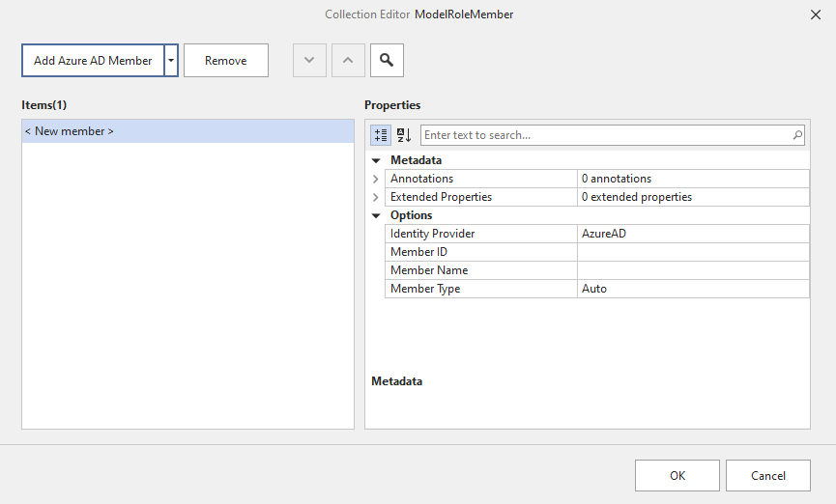Collapse the Options category
The height and width of the screenshot is (504, 836).
(376, 215)
